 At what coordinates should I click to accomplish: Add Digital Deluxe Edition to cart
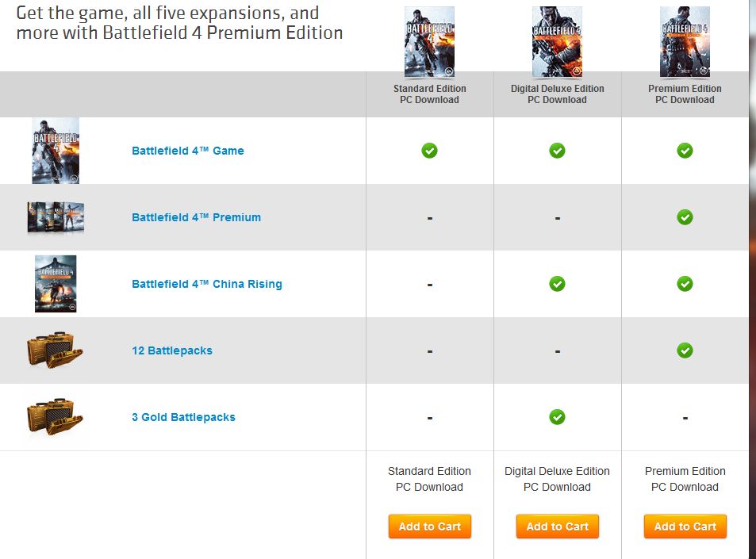[558, 526]
